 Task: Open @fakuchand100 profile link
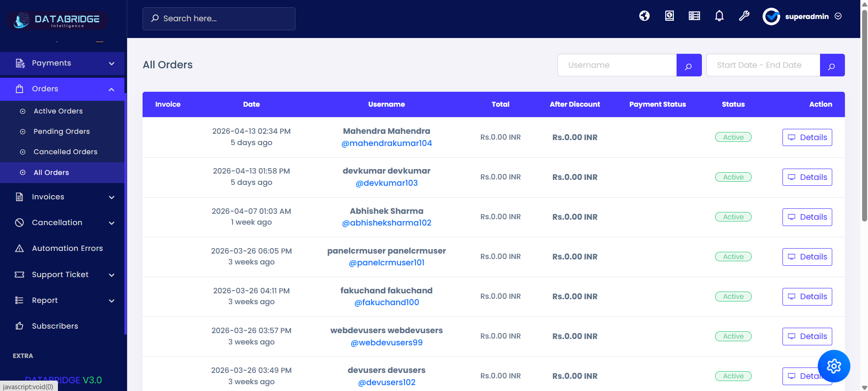pyautogui.click(x=386, y=302)
